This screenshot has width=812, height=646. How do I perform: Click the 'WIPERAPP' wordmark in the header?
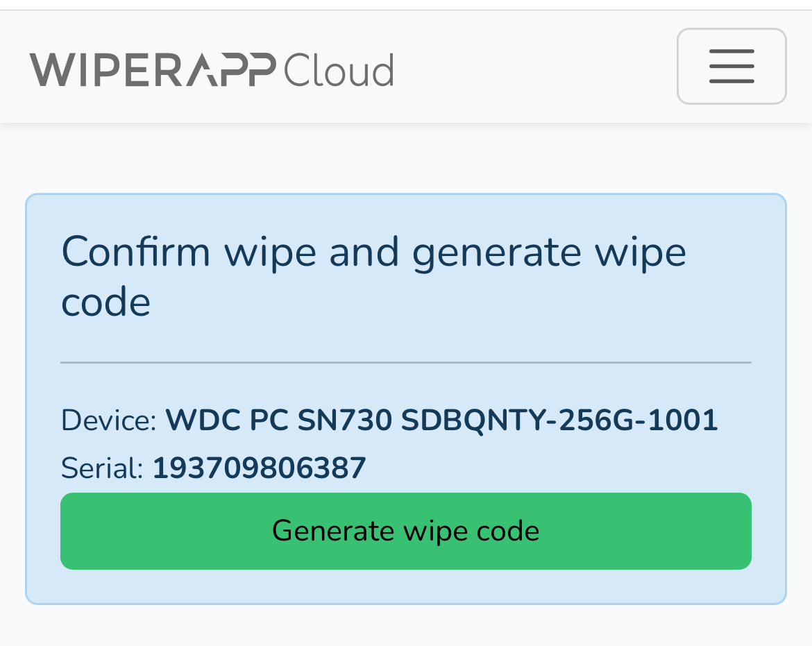pos(153,70)
